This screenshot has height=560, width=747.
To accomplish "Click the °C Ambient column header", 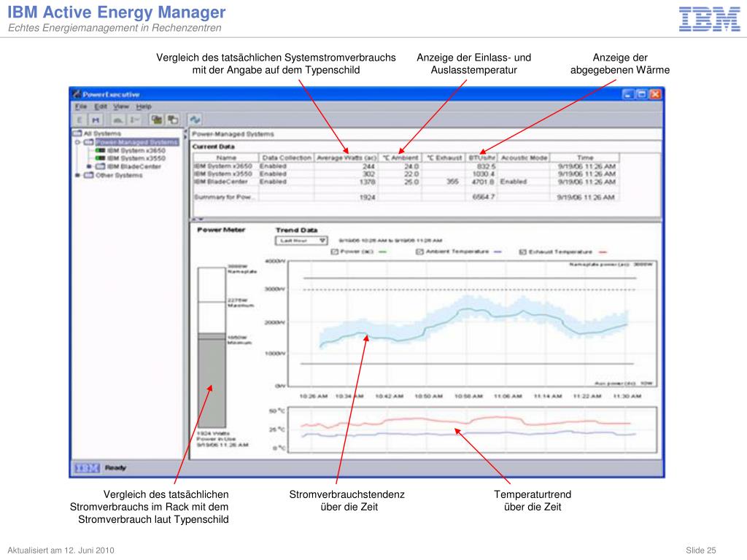I will click(x=400, y=157).
